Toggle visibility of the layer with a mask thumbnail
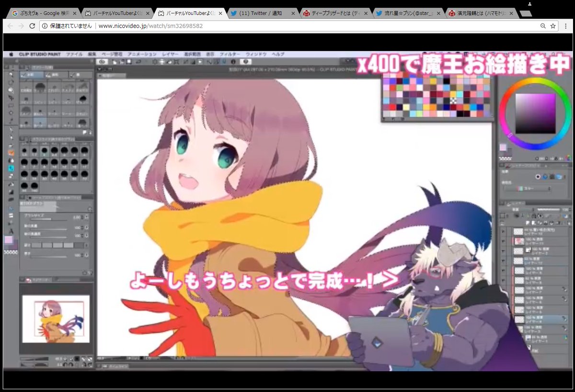This screenshot has width=575, height=392. (x=504, y=250)
